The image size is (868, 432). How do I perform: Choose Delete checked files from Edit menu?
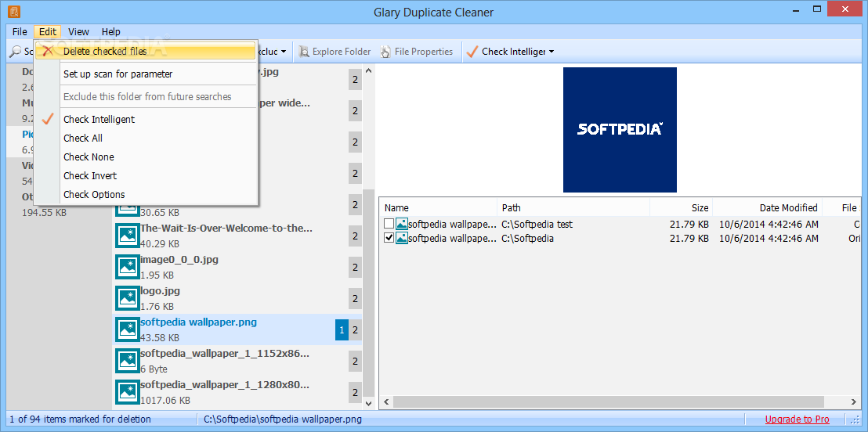146,52
